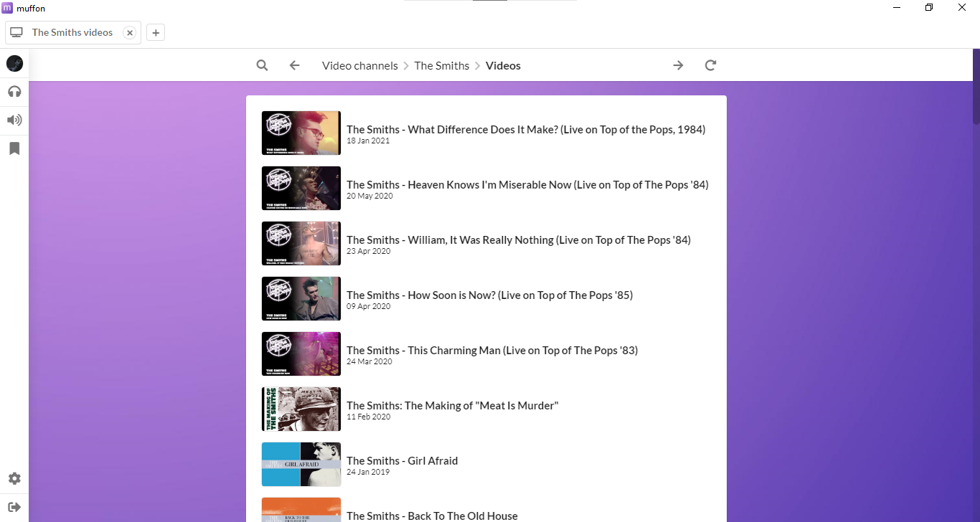Close The Smiths videos tab
Image resolution: width=980 pixels, height=522 pixels.
click(129, 32)
